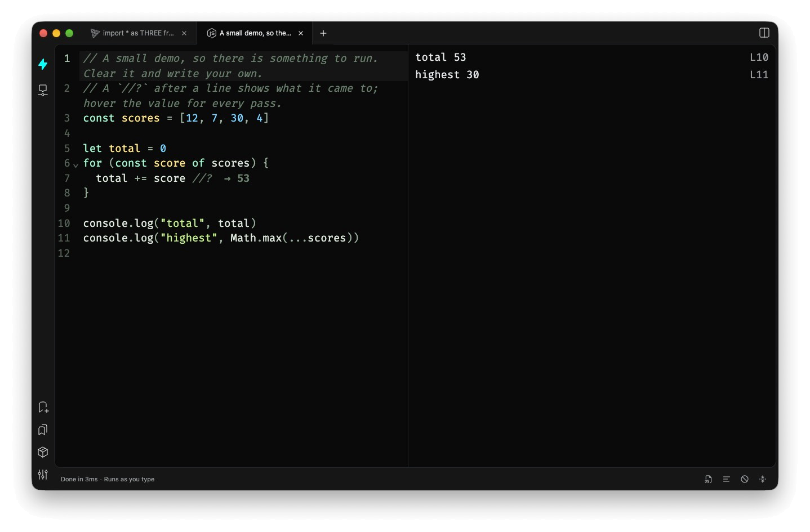Image resolution: width=810 pixels, height=532 pixels.
Task: Open the saved bookmarks icon
Action: tap(43, 430)
